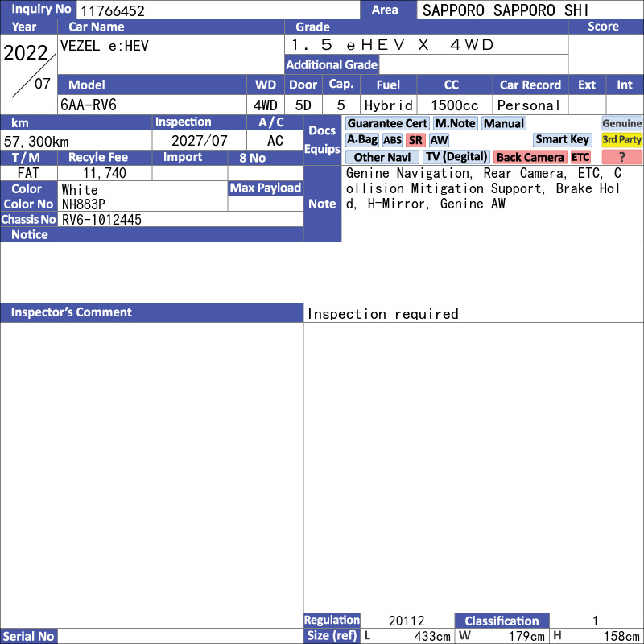Click the TV (Degital) badge
This screenshot has width=644, height=644.
coord(456,157)
